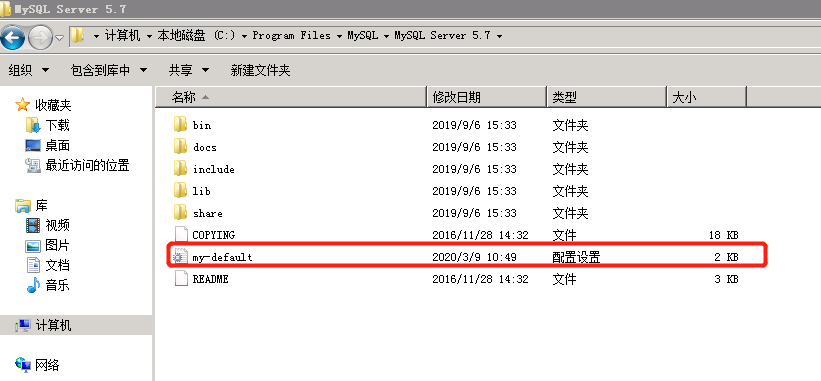Open the 视频 library

(x=57, y=225)
